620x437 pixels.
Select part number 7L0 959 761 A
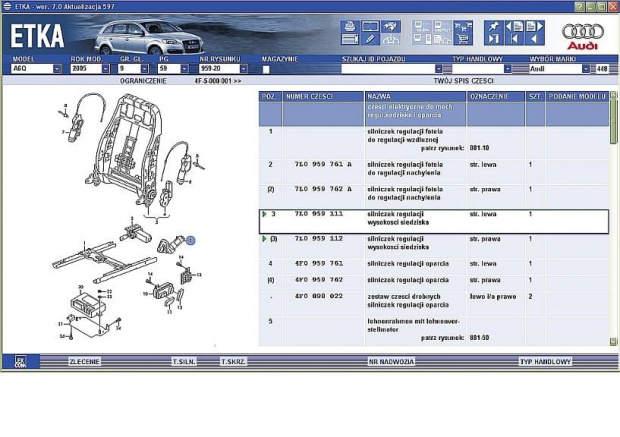(x=323, y=165)
